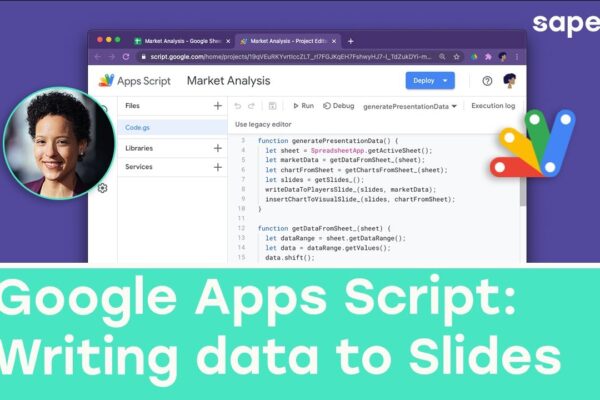This screenshot has width=600, height=400.
Task: Click the data.shift() line of code
Action: coord(290,258)
